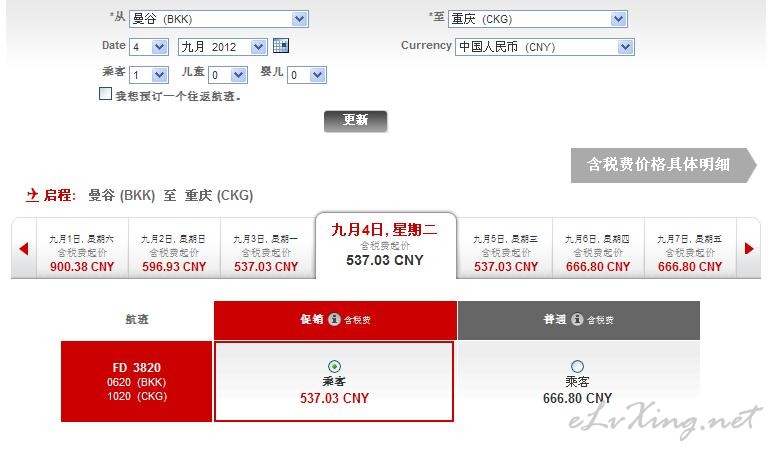Open the origin Bangkok (BKK) dropdown
Viewport: 773px width, 453px height.
point(219,19)
